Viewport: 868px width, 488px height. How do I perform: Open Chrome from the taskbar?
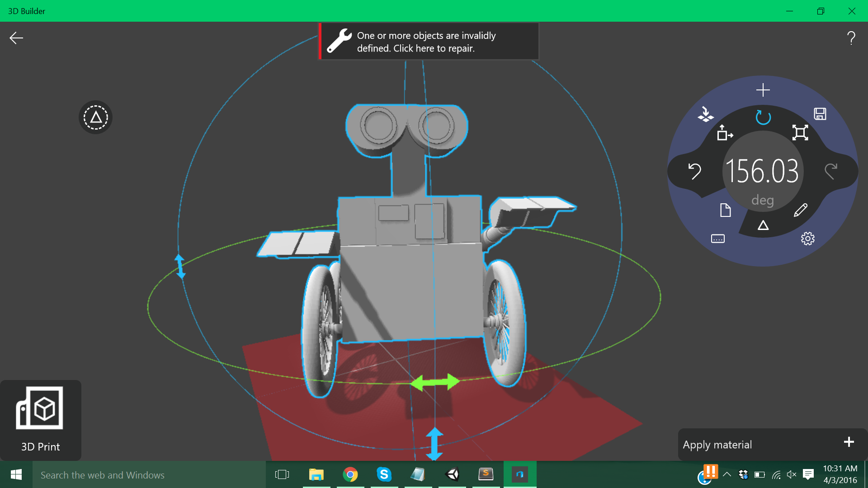(350, 474)
